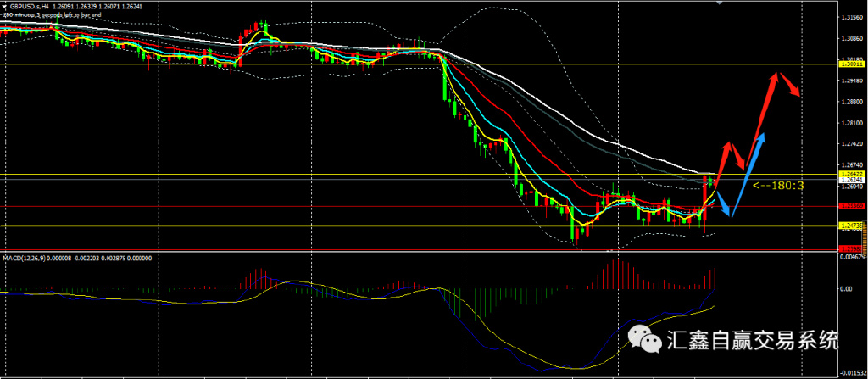Click the chart shift triangle marker at the top

coord(719,3)
